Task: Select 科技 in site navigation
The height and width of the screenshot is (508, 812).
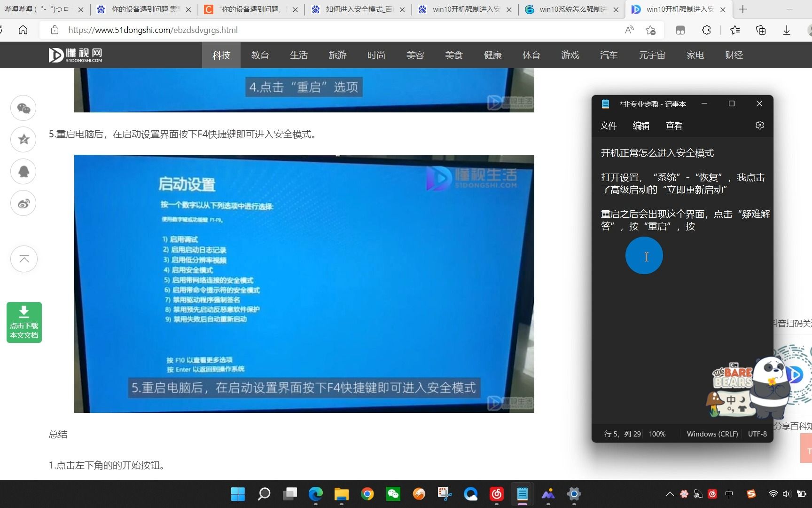Action: pos(221,55)
